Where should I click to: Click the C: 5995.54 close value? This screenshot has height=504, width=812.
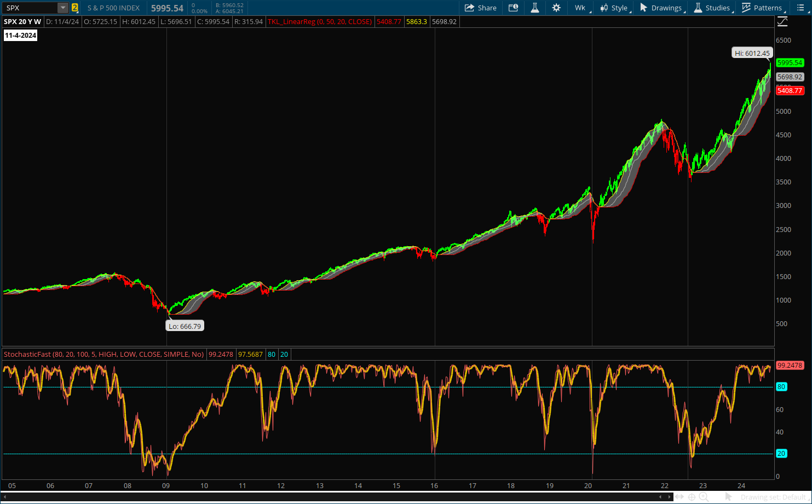point(213,22)
